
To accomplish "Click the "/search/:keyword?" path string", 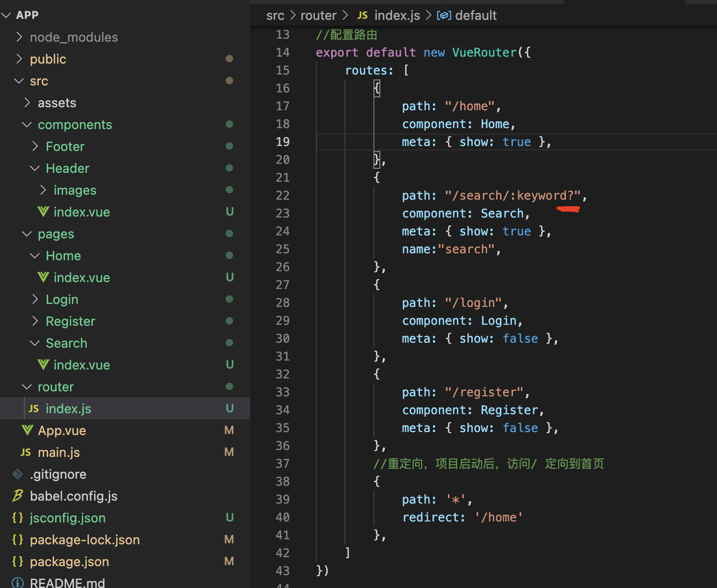I will coord(513,195).
